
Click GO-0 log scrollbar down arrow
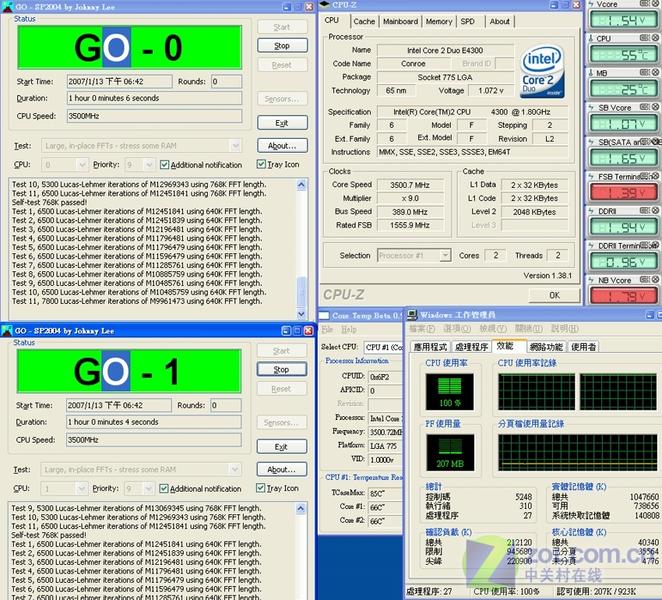[301, 314]
